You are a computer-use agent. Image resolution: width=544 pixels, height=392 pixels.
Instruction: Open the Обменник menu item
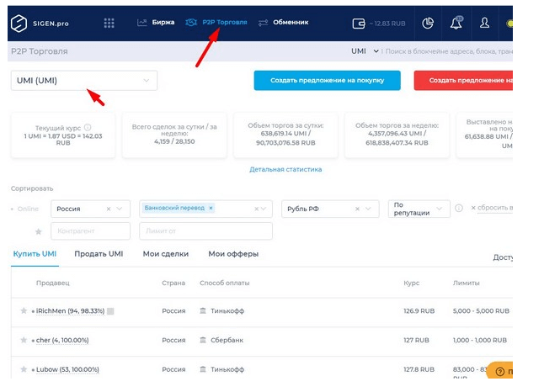tap(284, 22)
